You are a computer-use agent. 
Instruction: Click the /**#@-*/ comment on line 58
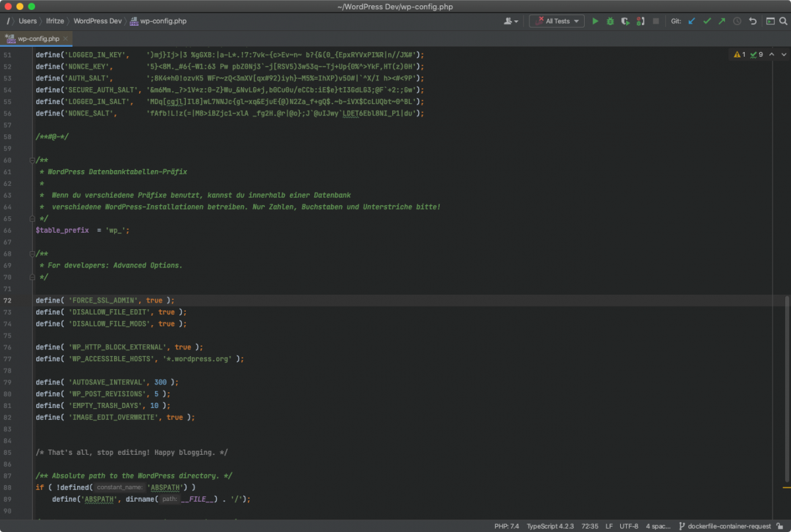[52, 137]
